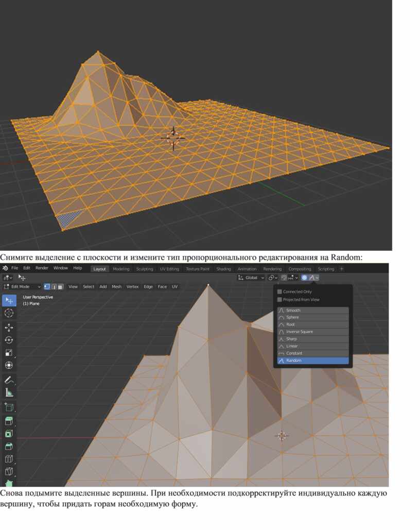Image resolution: width=420 pixels, height=530 pixels.
Task: Switch to the Modeling workspace tab
Action: pos(121,269)
